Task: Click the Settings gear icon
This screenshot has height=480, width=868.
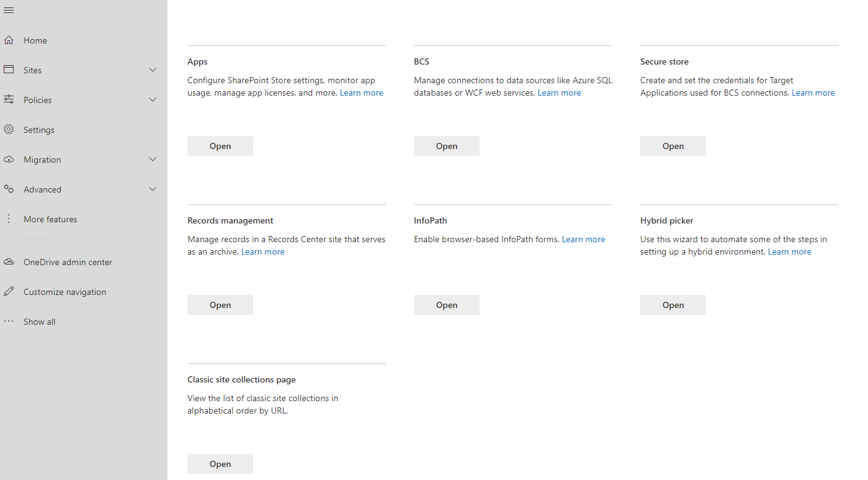Action: pos(9,130)
